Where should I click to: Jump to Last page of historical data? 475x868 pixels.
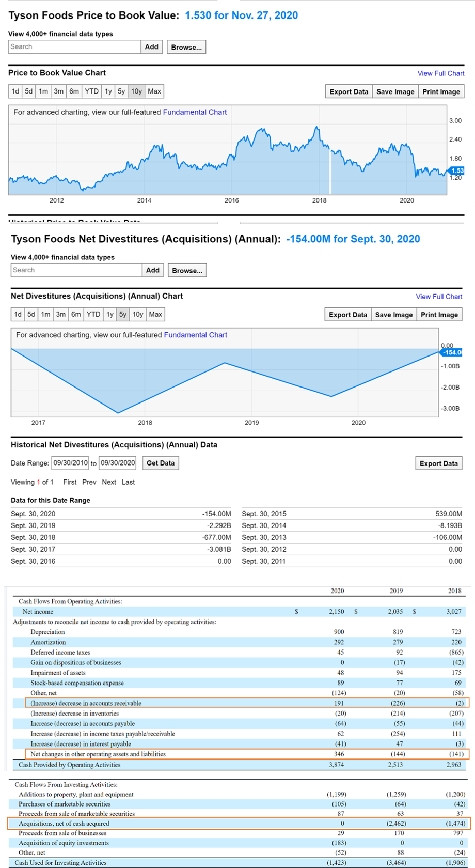tap(128, 482)
